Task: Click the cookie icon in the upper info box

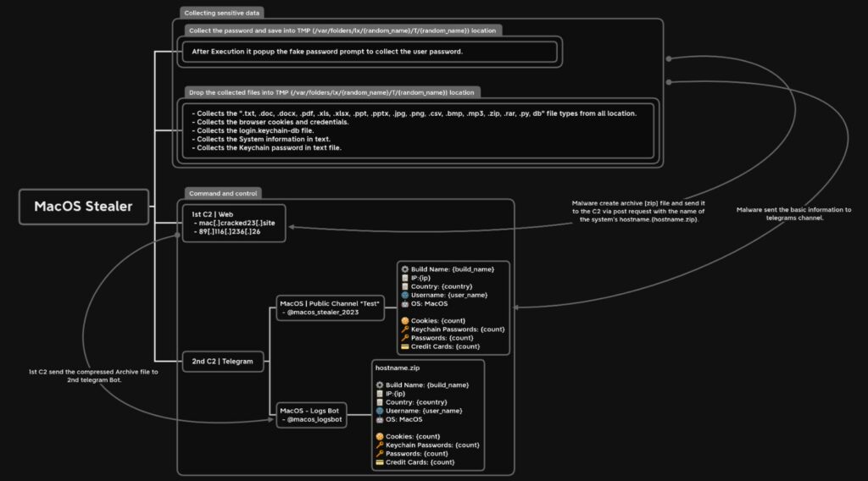Action: [405, 320]
